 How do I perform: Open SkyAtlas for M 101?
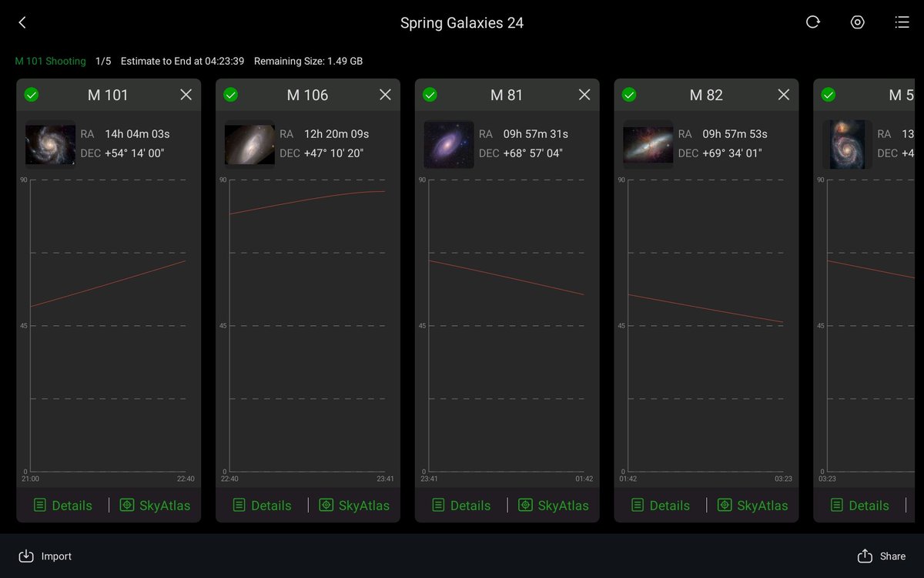(155, 506)
